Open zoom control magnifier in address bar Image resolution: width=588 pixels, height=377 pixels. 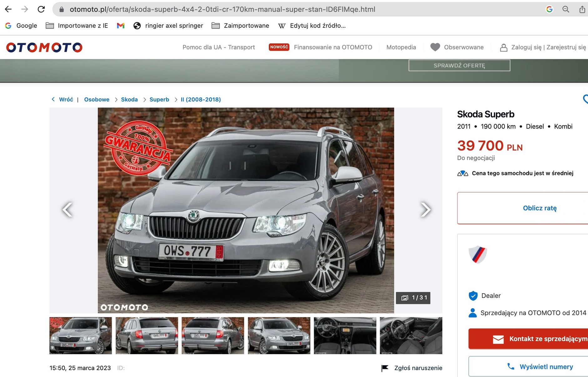click(566, 9)
